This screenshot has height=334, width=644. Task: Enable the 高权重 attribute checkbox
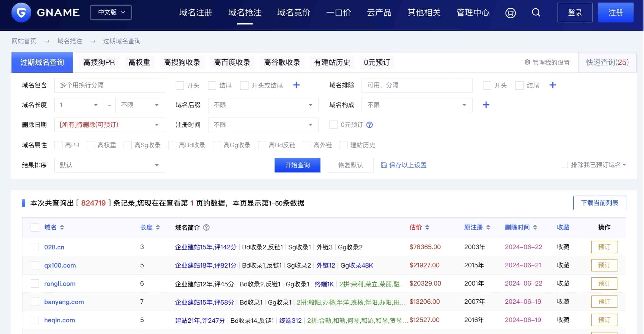[x=91, y=145]
